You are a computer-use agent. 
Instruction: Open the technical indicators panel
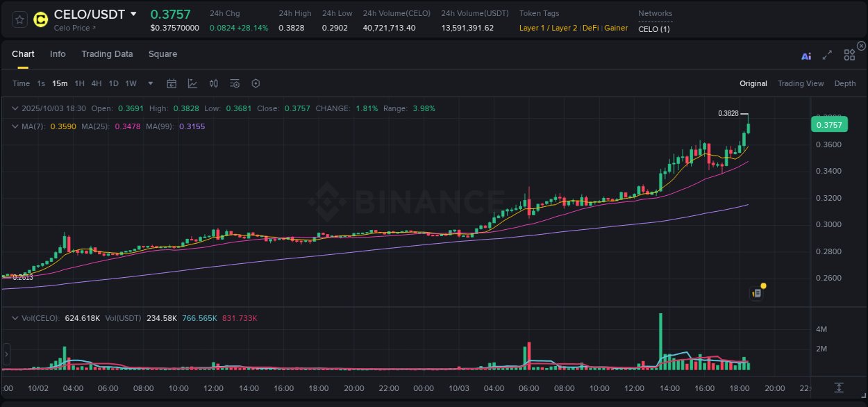coord(192,83)
